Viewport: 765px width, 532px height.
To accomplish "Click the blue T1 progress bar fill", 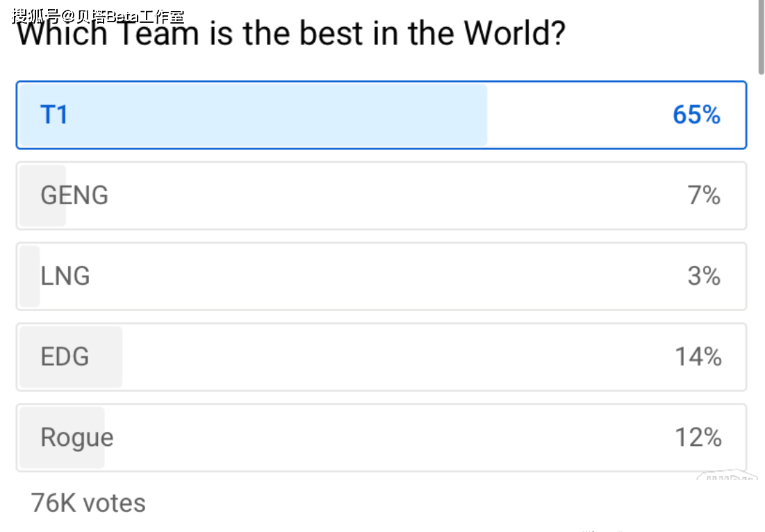I will pos(253,115).
